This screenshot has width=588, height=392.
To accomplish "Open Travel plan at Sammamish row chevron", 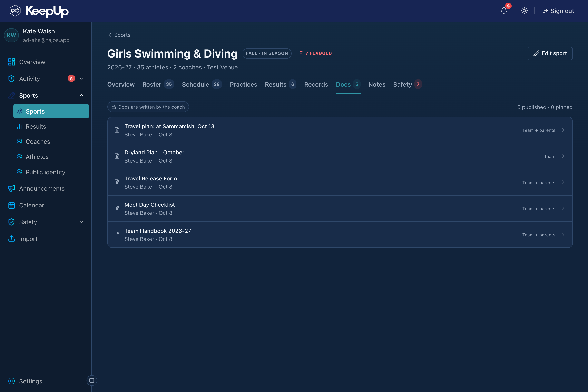I will [563, 130].
